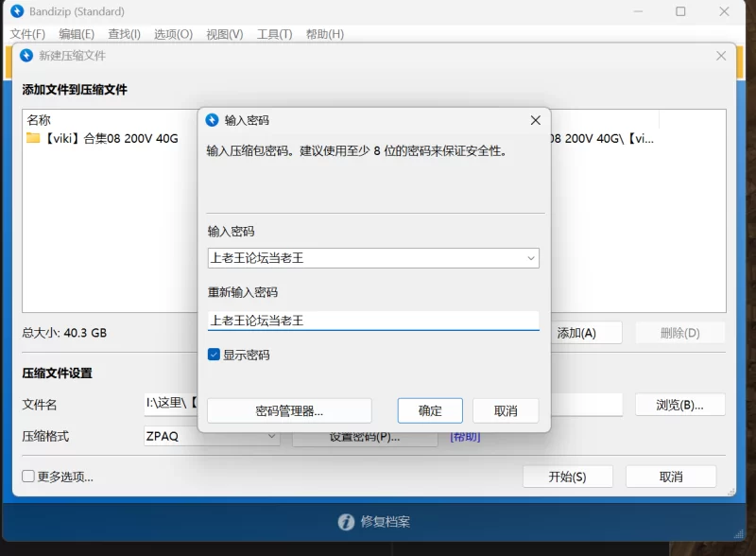Viewport: 756px width, 556px height.
Task: Open the 编辑(E) menu
Action: 77,34
